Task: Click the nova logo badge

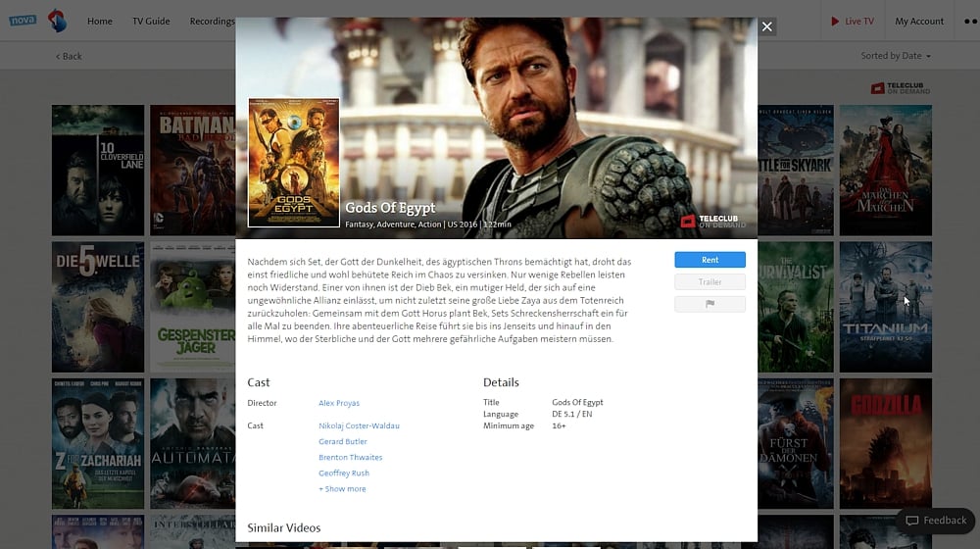Action: 23,20
